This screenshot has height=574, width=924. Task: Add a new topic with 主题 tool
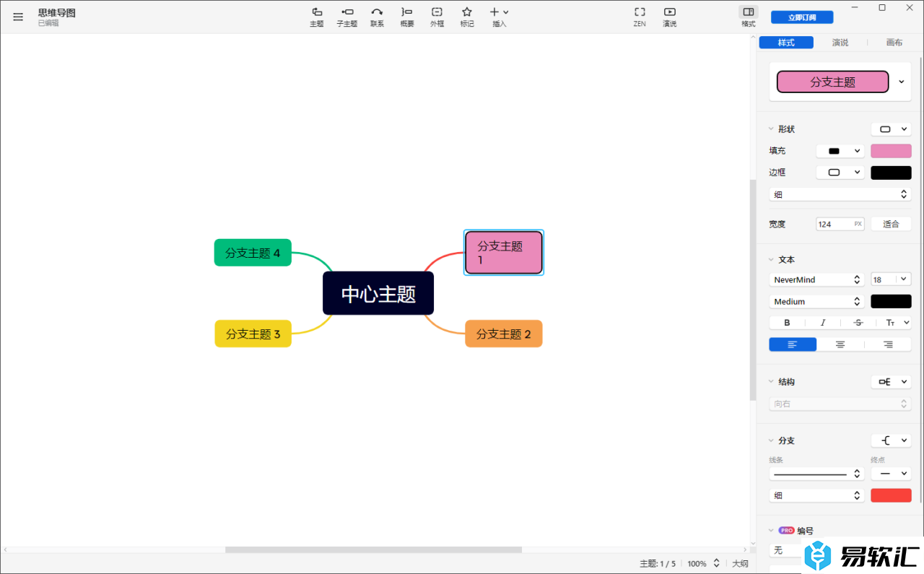click(317, 17)
